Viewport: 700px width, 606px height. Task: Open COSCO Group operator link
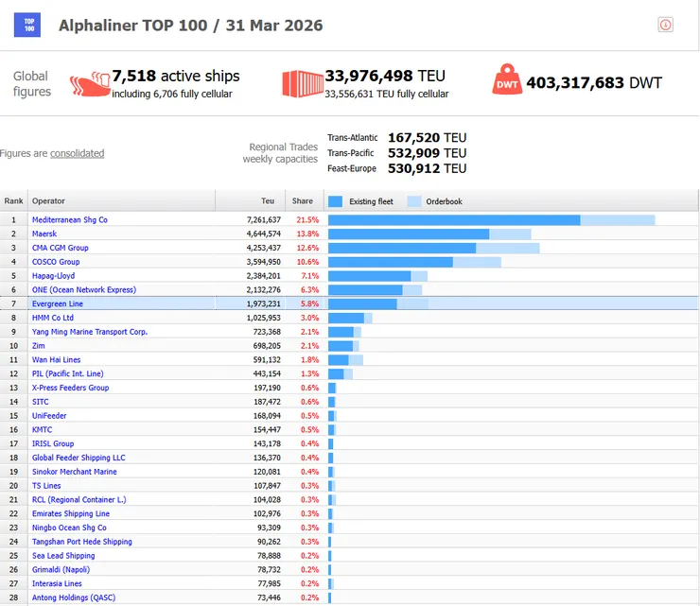click(56, 262)
